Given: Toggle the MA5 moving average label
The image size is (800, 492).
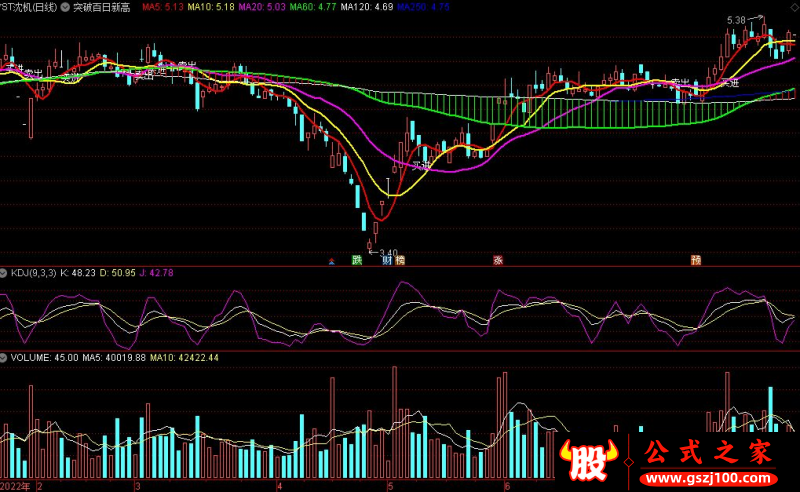Looking at the screenshot, I should [x=163, y=7].
